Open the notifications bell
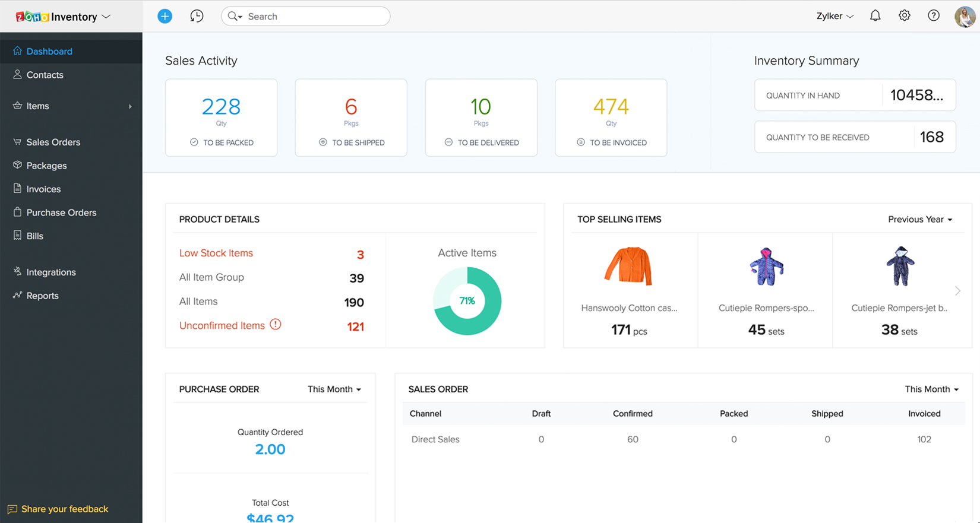 [875, 16]
